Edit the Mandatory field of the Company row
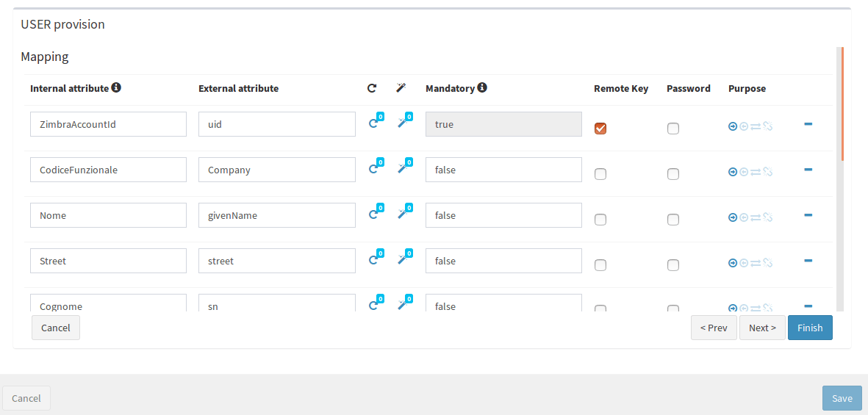868x415 pixels. [503, 170]
